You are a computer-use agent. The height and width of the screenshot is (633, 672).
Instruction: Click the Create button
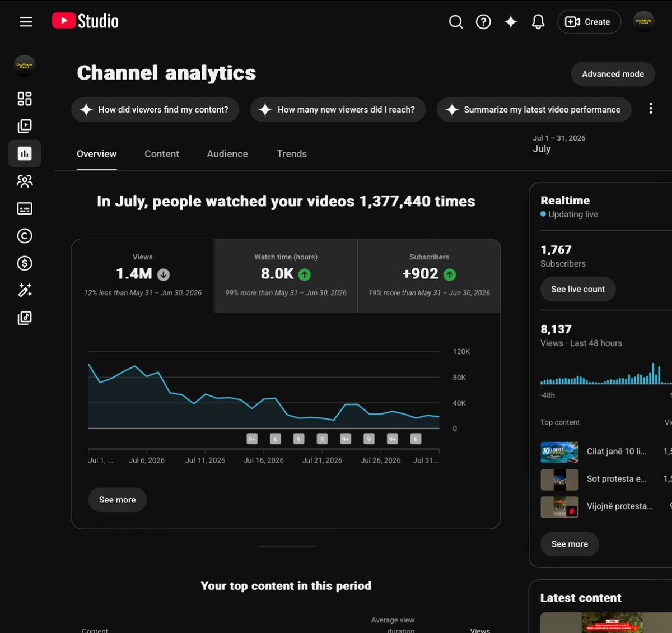click(589, 22)
